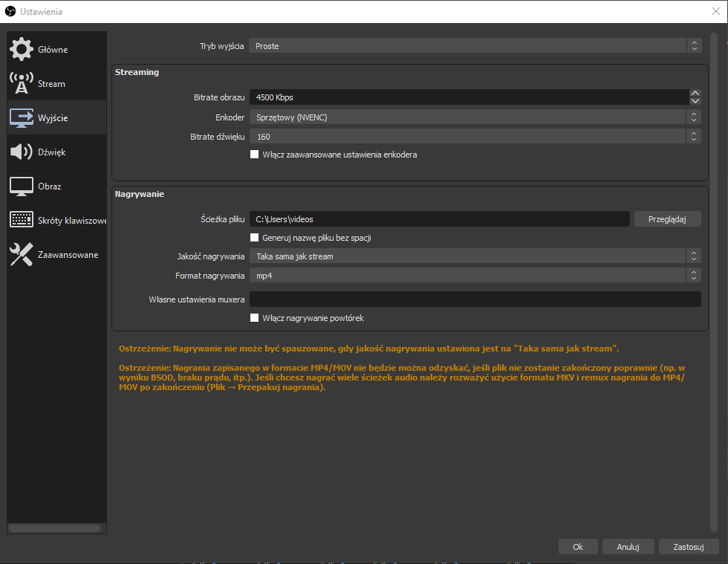Enable Włącz zaawansowane ustawienia enkodera checkbox

[255, 155]
